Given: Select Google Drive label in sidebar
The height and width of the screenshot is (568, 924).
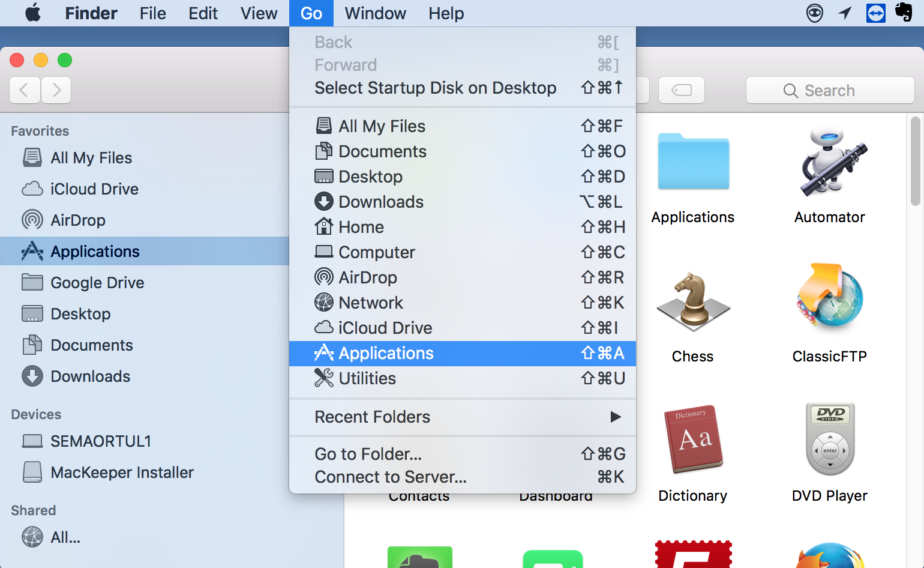Looking at the screenshot, I should (97, 283).
